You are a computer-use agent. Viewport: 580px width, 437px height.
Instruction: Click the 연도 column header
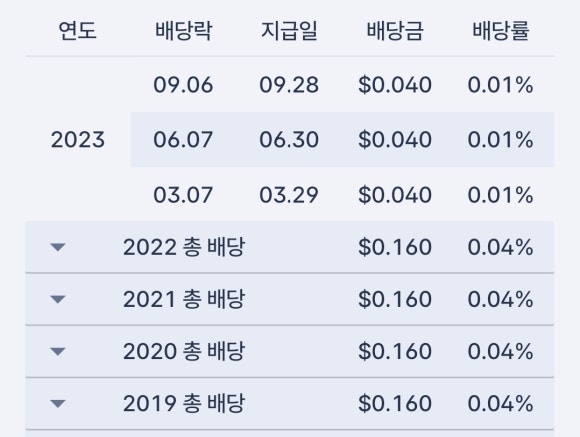[x=78, y=30]
